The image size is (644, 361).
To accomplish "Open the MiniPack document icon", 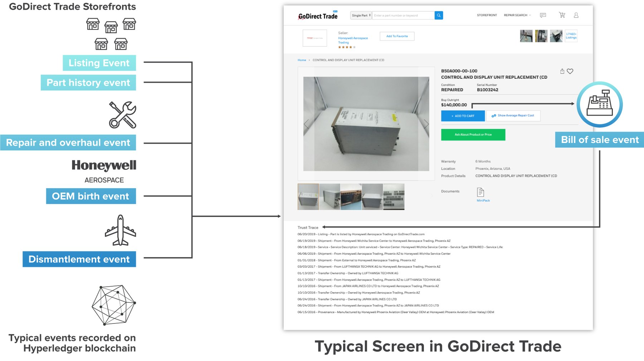I will point(480,192).
